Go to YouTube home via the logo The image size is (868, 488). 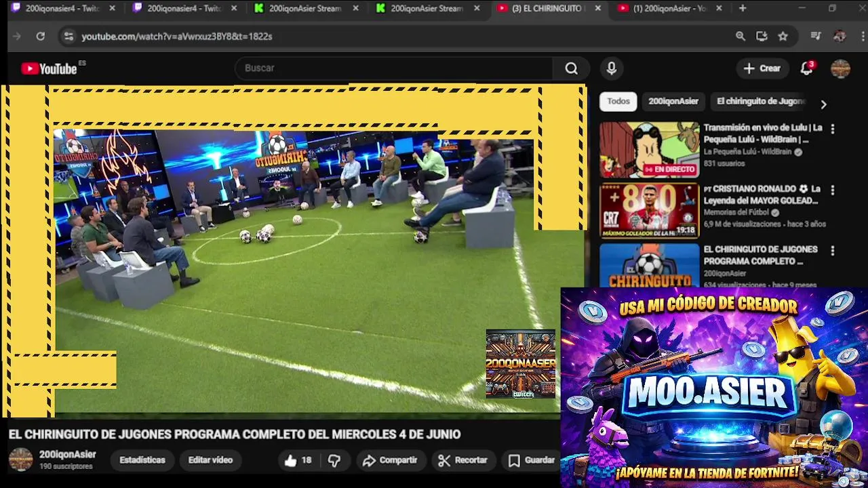(50, 68)
